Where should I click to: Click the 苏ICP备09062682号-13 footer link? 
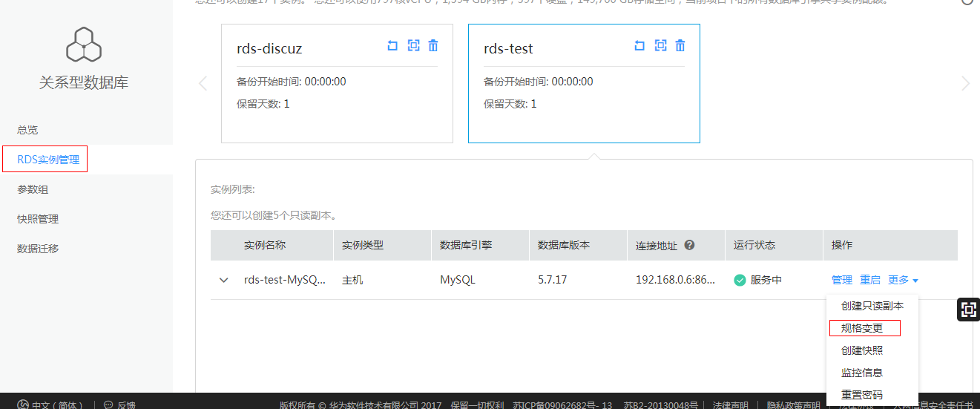(562, 405)
